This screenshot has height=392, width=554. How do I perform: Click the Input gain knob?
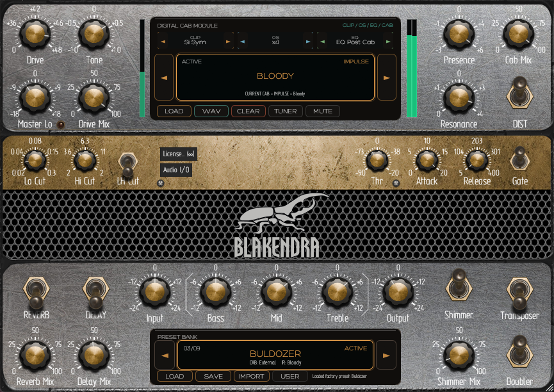click(x=155, y=292)
